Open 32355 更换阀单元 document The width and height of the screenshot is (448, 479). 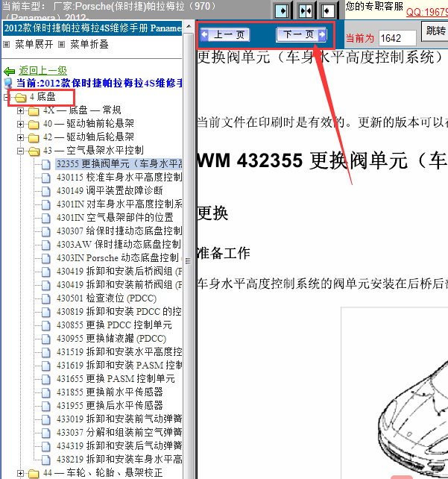pyautogui.click(x=119, y=164)
